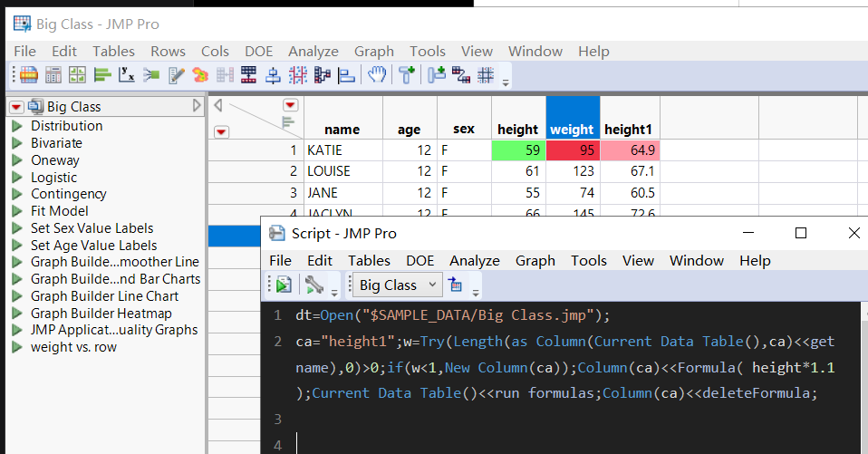Select row number 2 for LOUISE
The height and width of the screenshot is (454, 868).
click(x=256, y=171)
